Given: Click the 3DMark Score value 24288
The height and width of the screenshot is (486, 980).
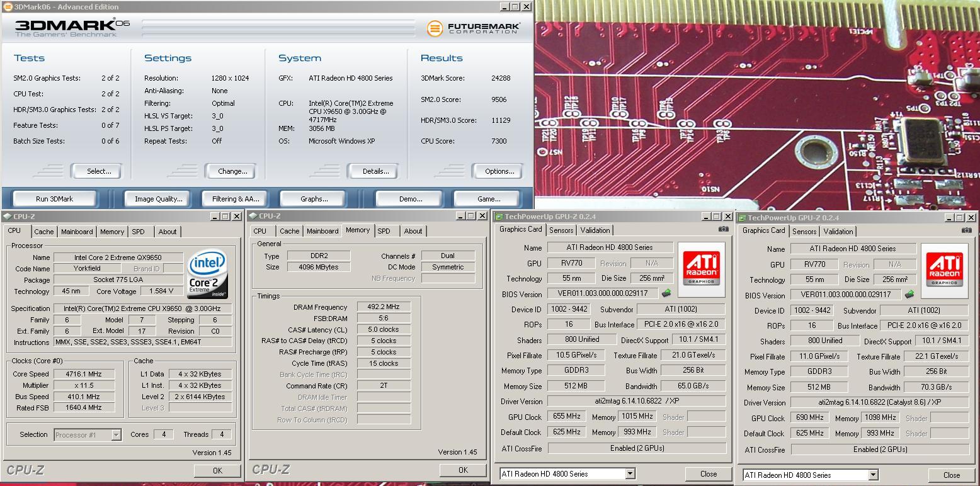Looking at the screenshot, I should 501,78.
